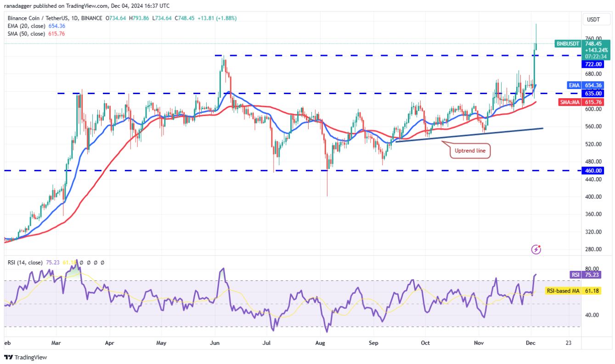Open quick trade via the lightning bolt icon
This screenshot has height=364, width=615.
pyautogui.click(x=536, y=249)
